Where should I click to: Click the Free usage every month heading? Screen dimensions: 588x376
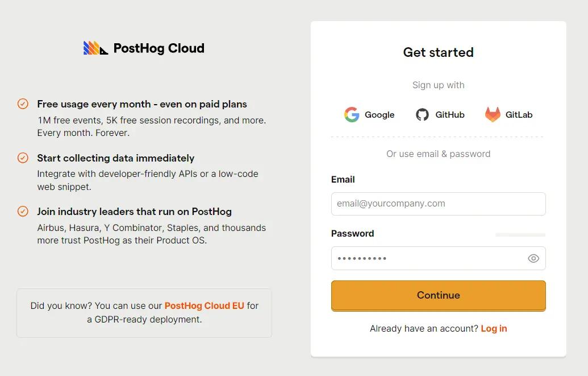coord(142,104)
